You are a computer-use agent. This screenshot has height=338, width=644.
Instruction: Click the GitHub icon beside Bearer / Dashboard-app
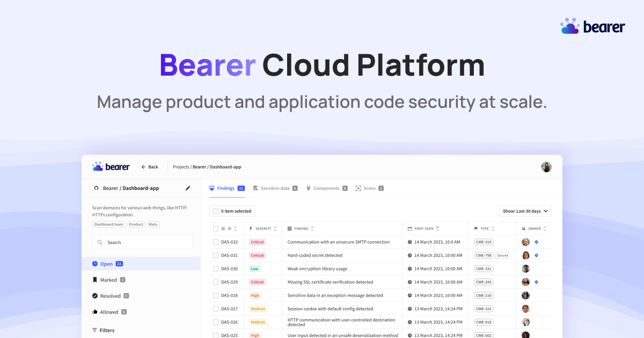click(x=96, y=188)
